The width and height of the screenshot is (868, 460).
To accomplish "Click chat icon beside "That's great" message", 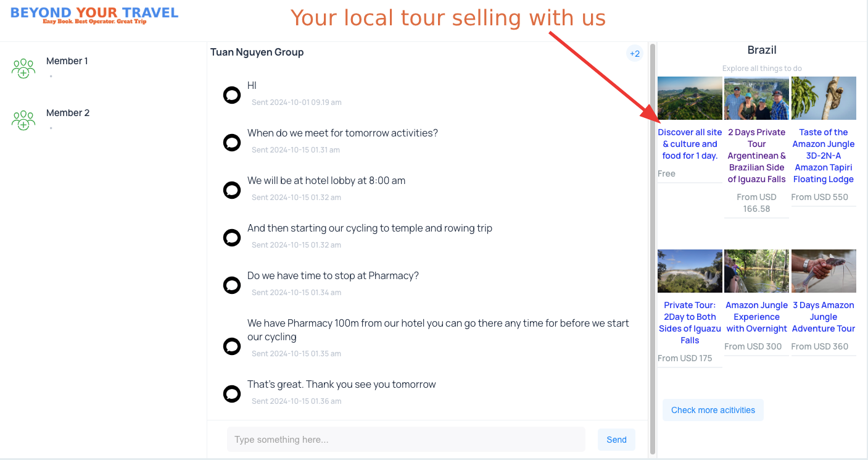I will click(232, 394).
